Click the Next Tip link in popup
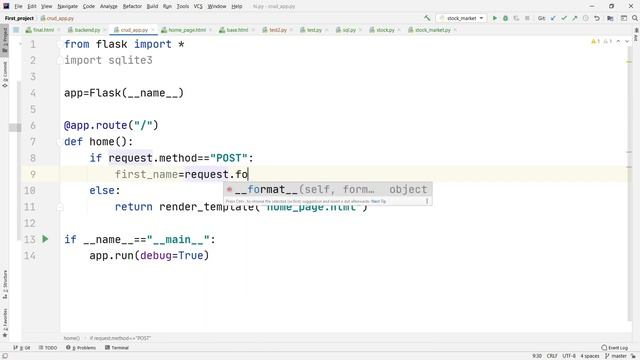 (x=378, y=201)
